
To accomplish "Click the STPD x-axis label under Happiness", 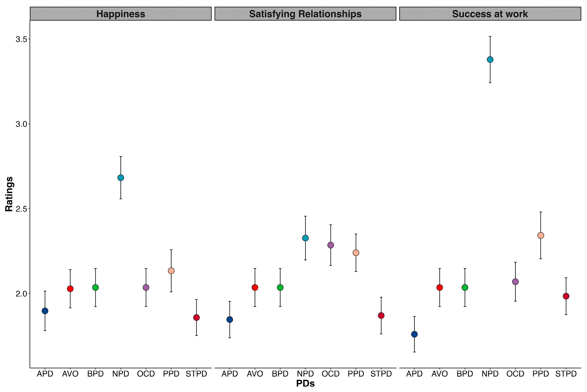I will click(x=196, y=374).
